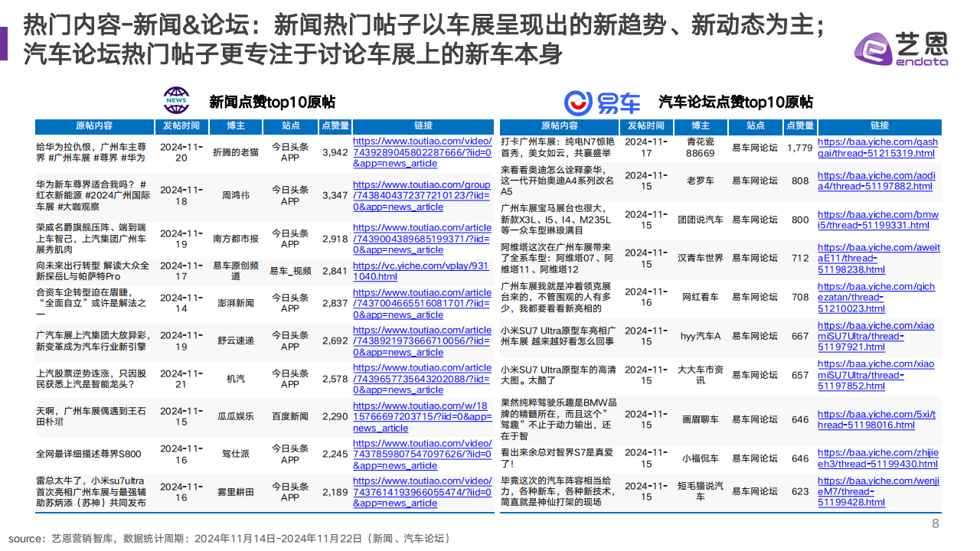
Task: Select blogger 短毛猫说汽车 cell
Action: 701,491
